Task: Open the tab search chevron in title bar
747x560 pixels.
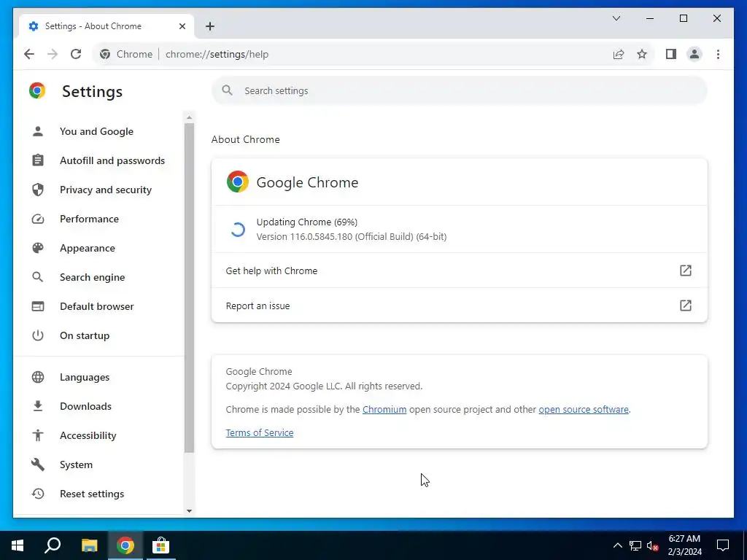Action: point(616,18)
